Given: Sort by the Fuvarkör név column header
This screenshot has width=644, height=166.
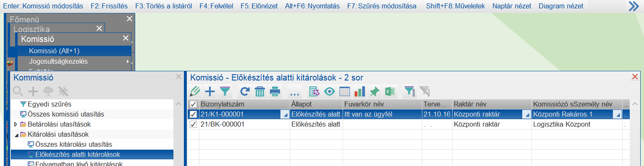Looking at the screenshot, I should tap(382, 104).
